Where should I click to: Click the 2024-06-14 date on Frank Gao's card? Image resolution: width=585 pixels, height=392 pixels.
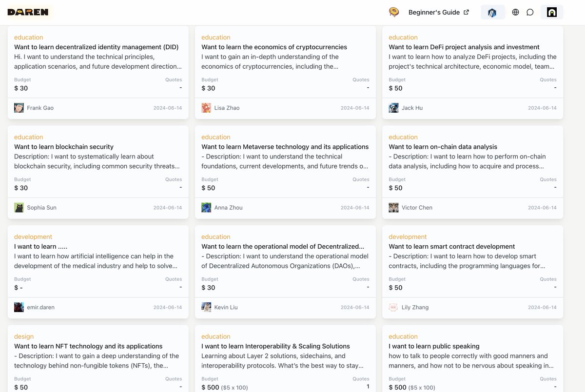(x=168, y=108)
